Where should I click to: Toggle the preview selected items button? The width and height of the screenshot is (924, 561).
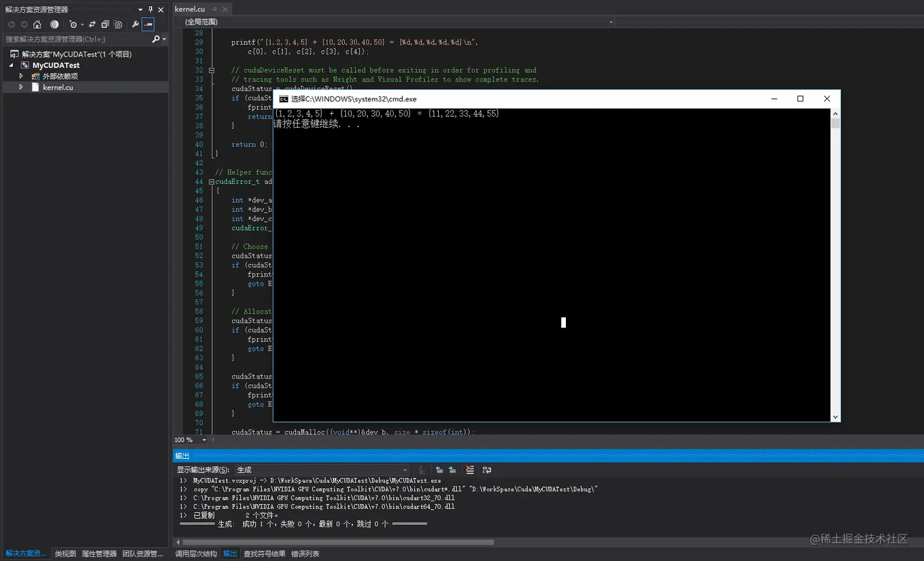(x=148, y=24)
